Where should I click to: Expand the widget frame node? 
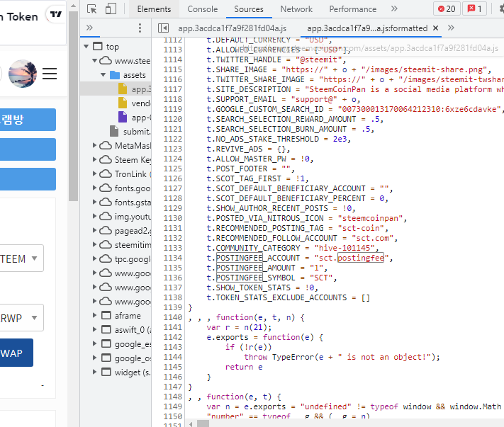[x=94, y=372]
